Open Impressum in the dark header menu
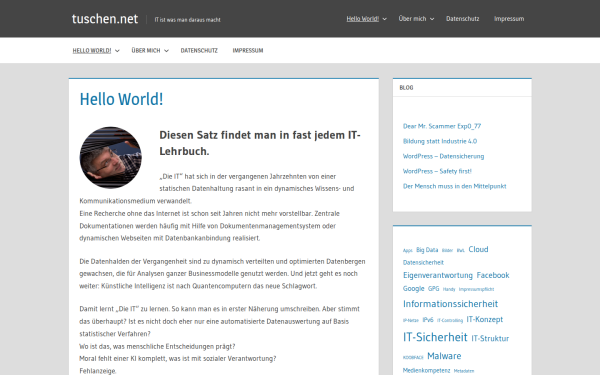The image size is (600, 375). (x=509, y=19)
